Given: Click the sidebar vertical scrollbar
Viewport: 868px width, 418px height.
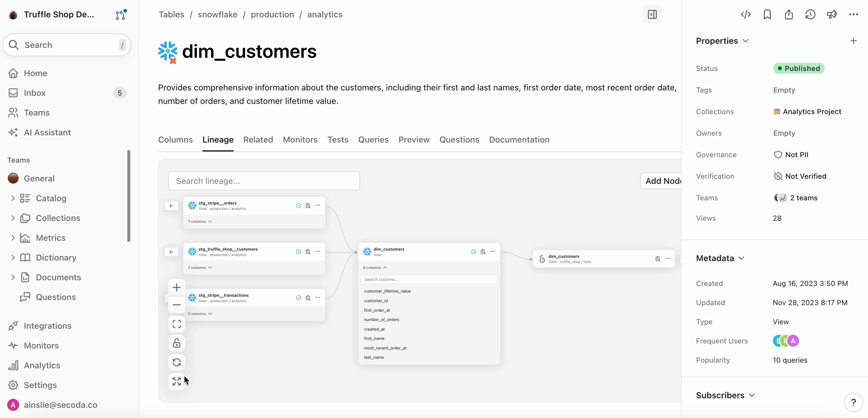Looking at the screenshot, I should coord(129,196).
